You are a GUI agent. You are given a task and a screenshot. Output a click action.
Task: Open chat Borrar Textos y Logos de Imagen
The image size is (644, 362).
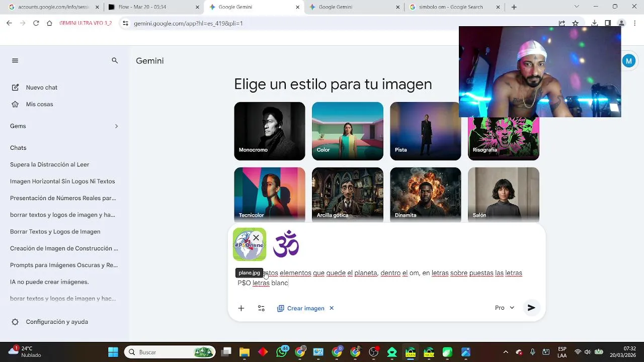55,232
